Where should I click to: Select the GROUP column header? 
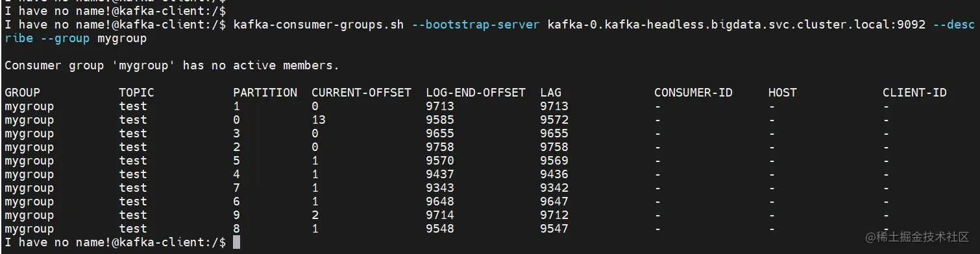pyautogui.click(x=22, y=93)
